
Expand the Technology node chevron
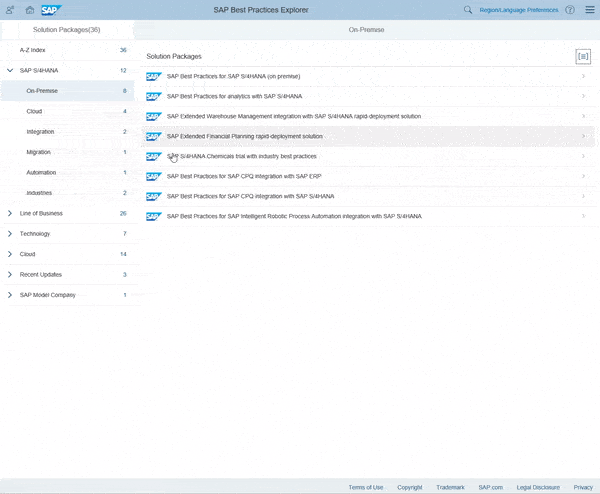tap(10, 233)
